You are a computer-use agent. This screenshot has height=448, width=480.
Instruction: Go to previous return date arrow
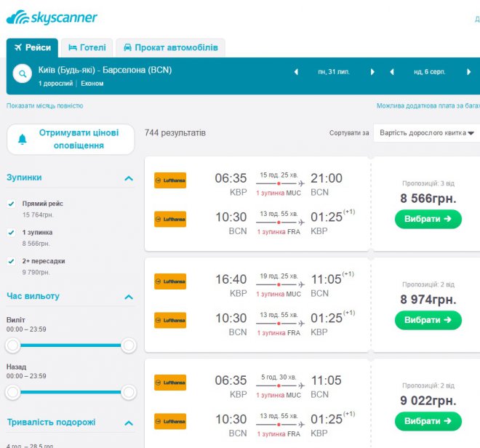(392, 72)
